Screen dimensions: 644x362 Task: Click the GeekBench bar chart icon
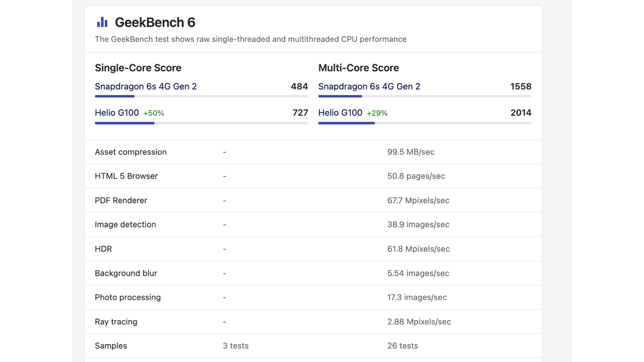(x=102, y=22)
